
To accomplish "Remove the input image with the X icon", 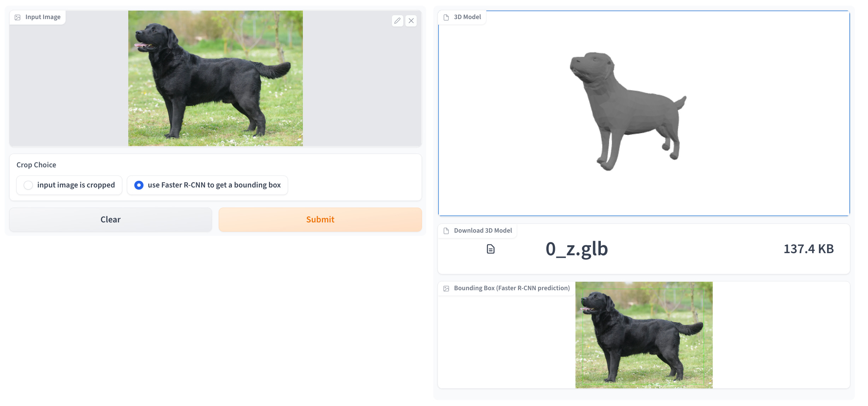I will click(411, 21).
